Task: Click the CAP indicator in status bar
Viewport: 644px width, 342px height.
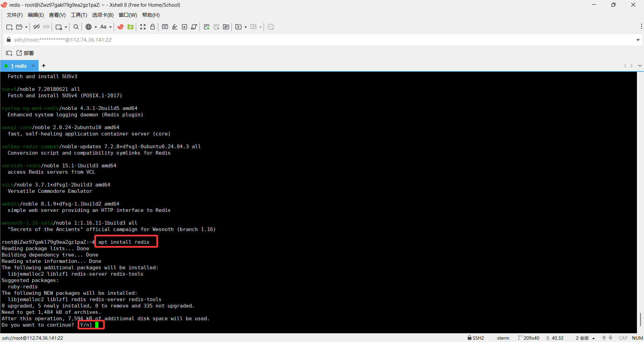Action: point(623,338)
